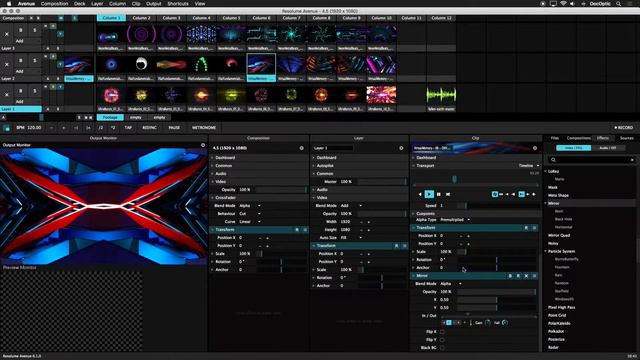Open the Alpha Type Premultiplied dropdown

click(x=455, y=220)
